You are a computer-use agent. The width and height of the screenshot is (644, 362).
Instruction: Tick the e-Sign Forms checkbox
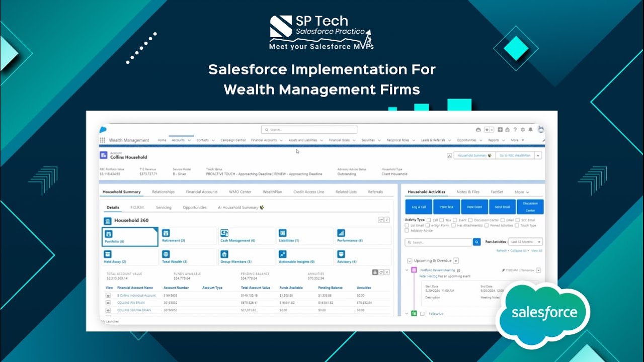[x=428, y=225]
